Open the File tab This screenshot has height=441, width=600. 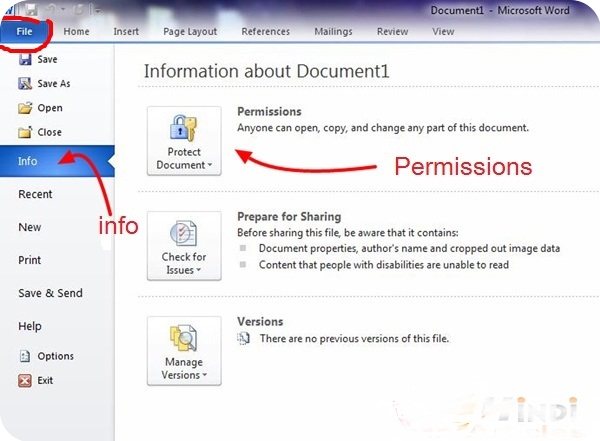click(x=24, y=31)
